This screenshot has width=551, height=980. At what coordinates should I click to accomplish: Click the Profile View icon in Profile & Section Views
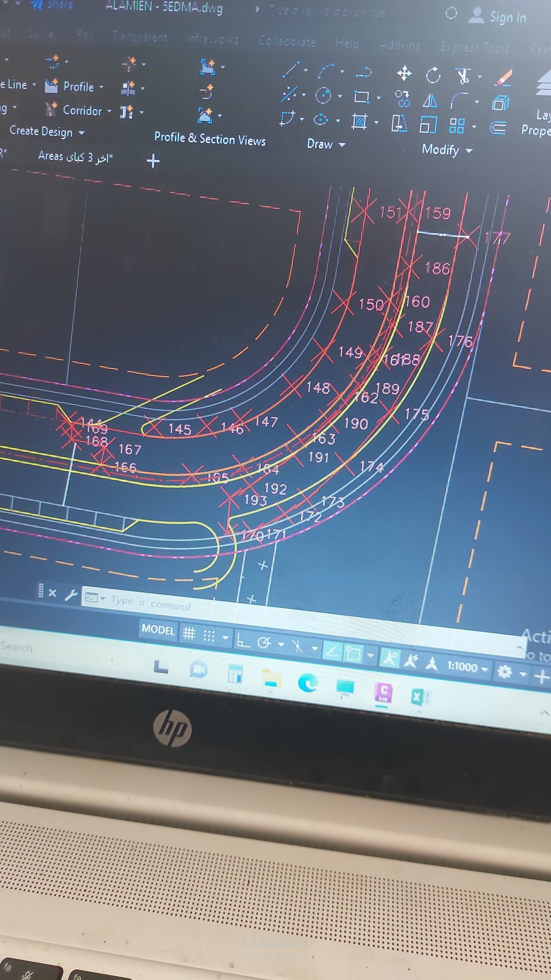click(x=208, y=67)
